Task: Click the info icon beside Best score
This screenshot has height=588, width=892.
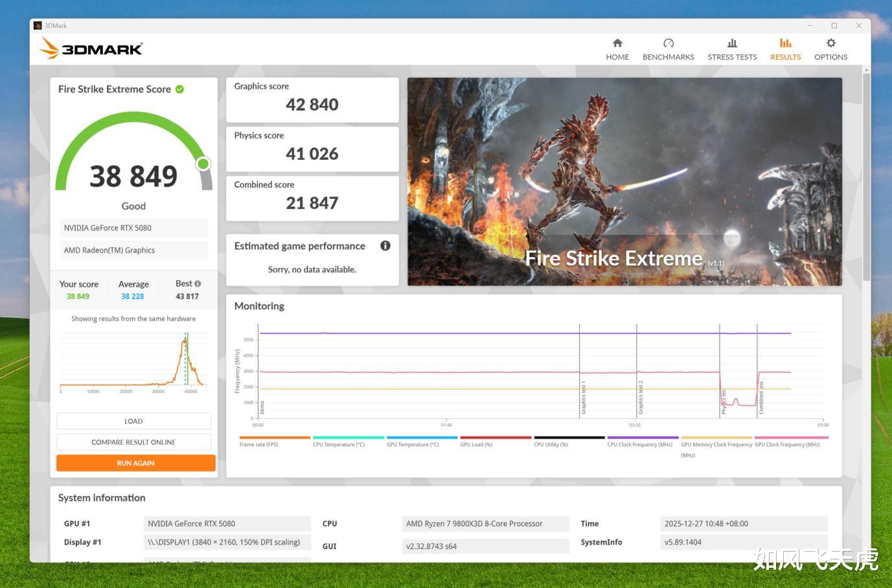Action: (x=198, y=284)
